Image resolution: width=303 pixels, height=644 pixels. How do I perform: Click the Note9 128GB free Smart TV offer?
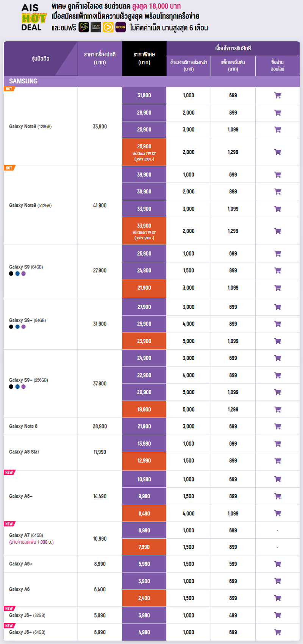coord(144,152)
